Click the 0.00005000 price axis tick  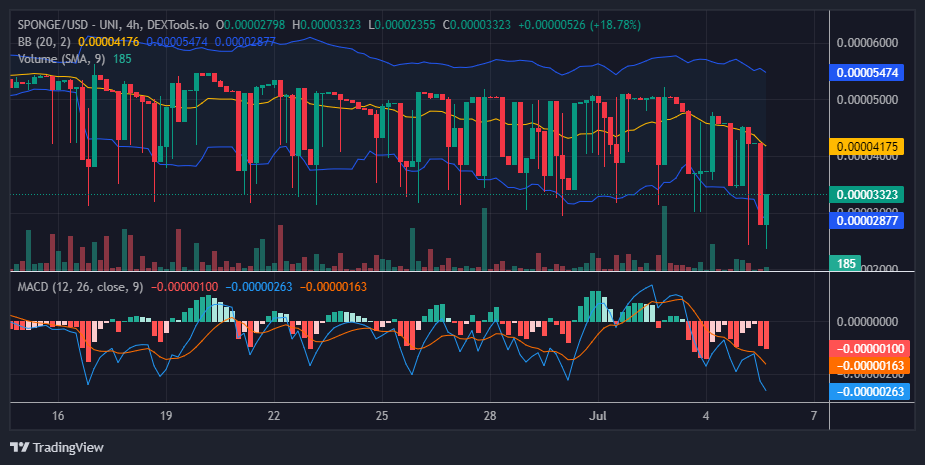(x=867, y=99)
